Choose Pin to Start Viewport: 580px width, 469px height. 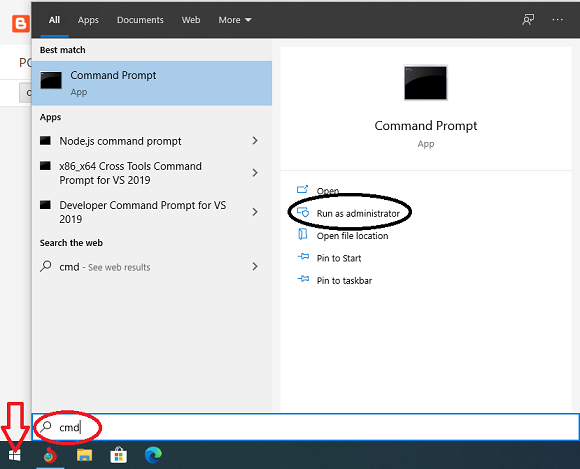[x=339, y=258]
